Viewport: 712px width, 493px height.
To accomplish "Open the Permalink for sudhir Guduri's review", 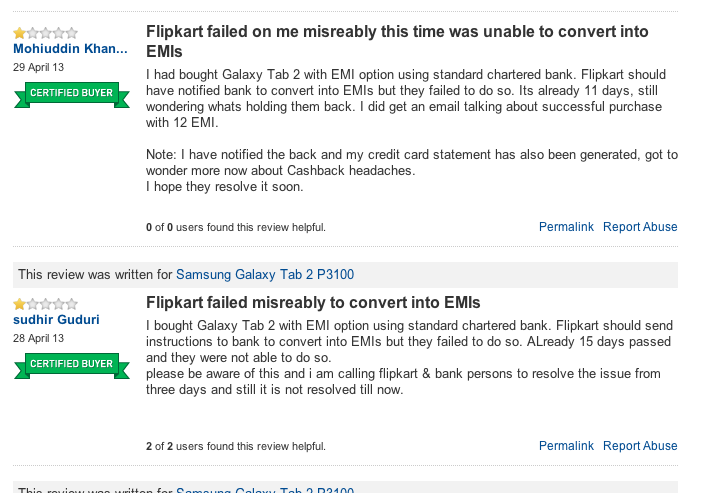I will [566, 446].
